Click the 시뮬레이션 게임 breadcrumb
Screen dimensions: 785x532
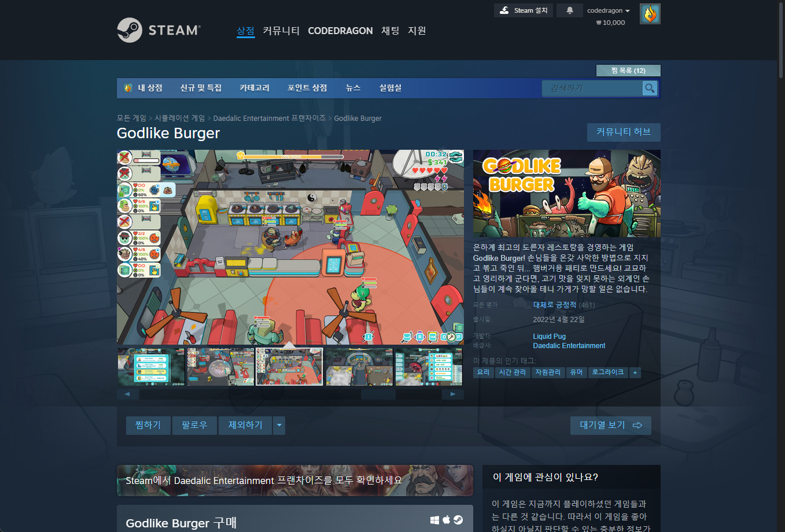point(179,118)
